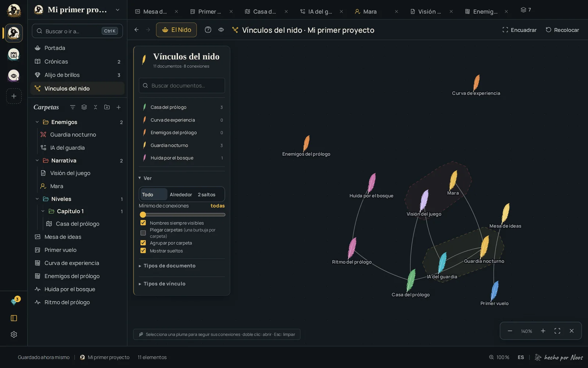Open the Mi primer proyecto dropdown
Viewport: 588px width, 368px height.
pyautogui.click(x=118, y=10)
